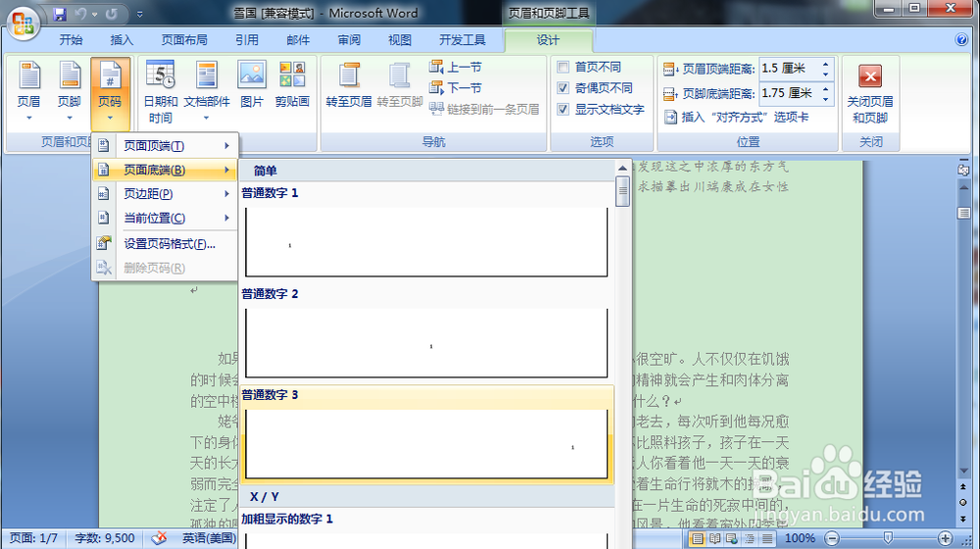Click 100% zoom level button
The image size is (980, 549).
[x=800, y=538]
